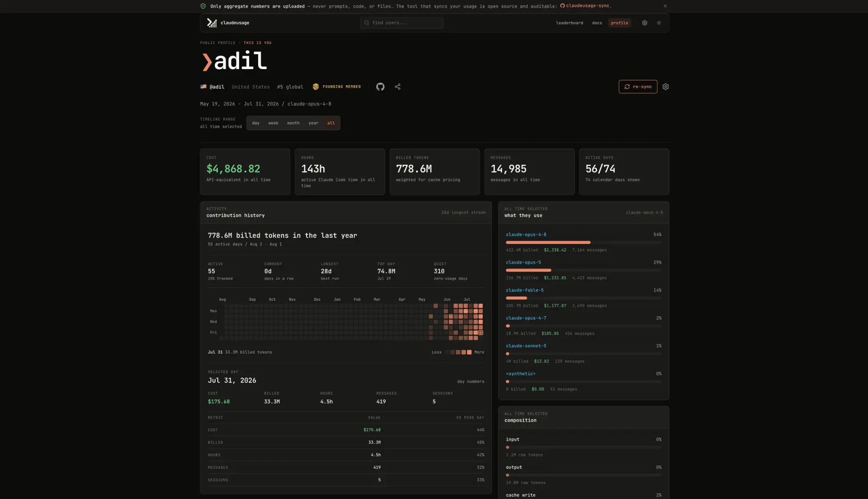Click the $2,338.42 opus-4-8 cost

tap(555, 250)
